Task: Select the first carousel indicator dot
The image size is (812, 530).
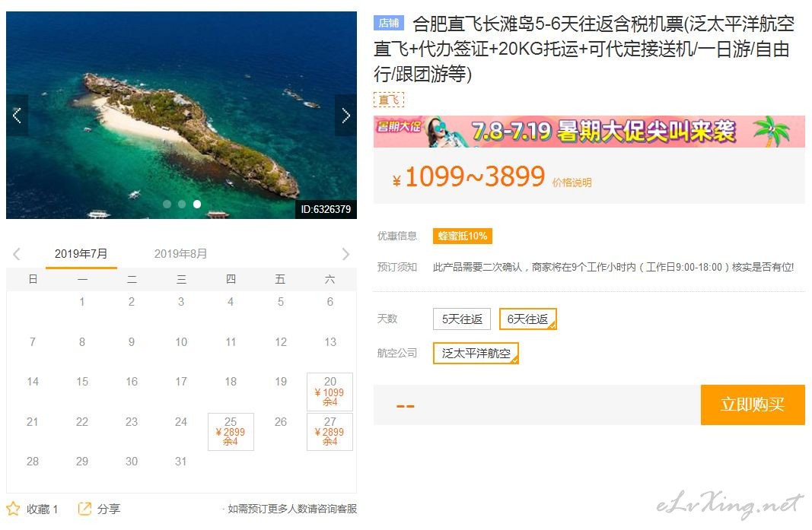Action: click(167, 204)
